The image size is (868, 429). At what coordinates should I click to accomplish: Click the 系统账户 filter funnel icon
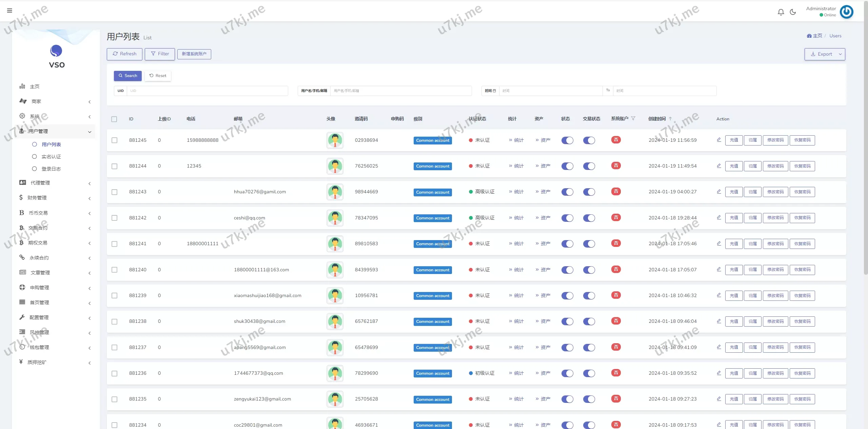click(633, 118)
